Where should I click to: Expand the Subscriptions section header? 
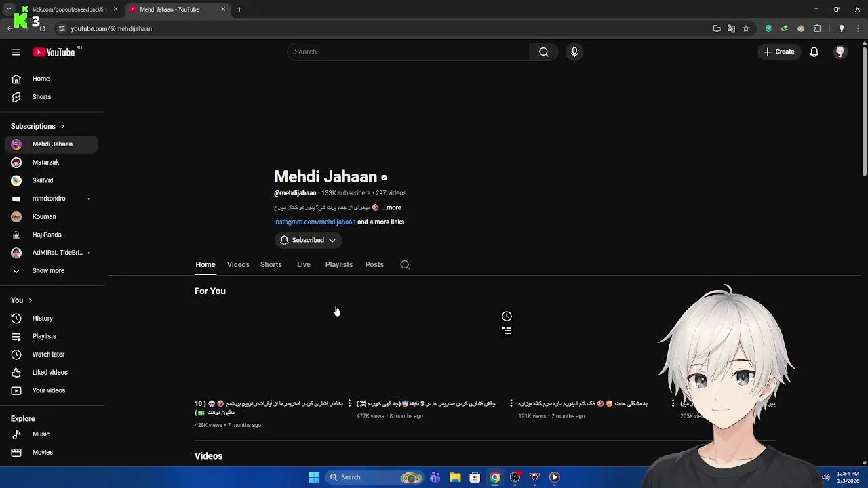38,126
